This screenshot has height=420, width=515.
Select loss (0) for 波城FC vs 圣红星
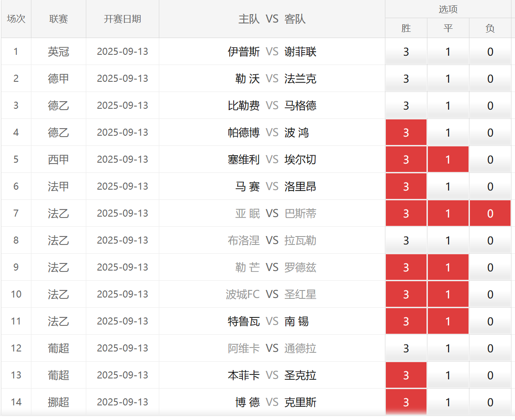[490, 294]
